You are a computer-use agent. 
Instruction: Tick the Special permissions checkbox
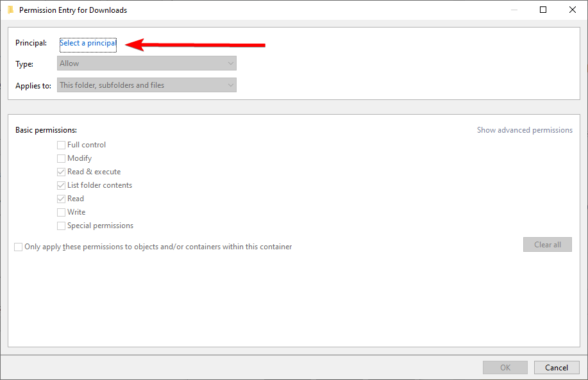click(x=62, y=226)
